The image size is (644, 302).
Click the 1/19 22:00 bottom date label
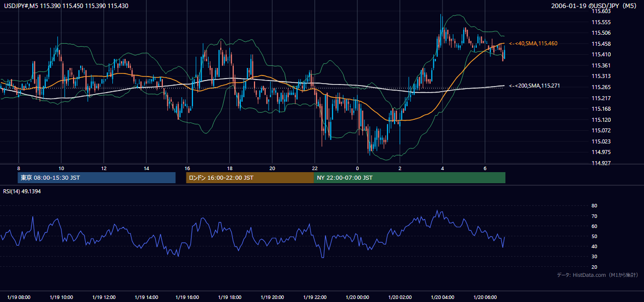(314, 297)
